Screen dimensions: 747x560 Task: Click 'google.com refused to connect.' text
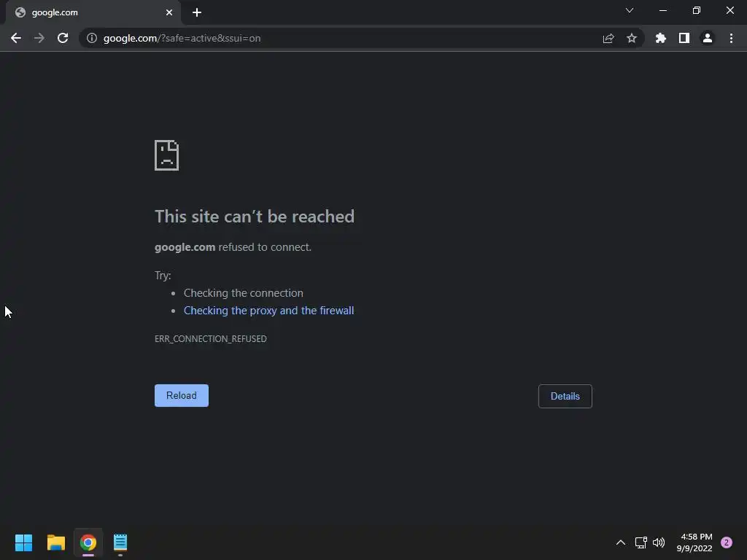(233, 247)
